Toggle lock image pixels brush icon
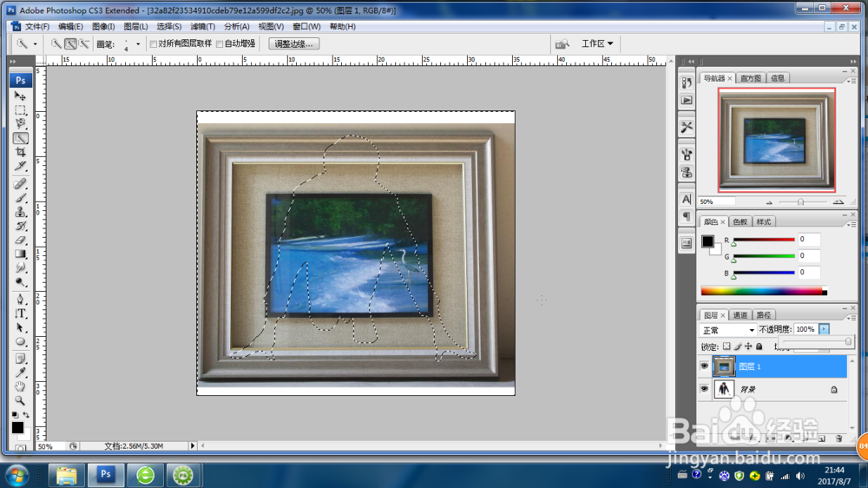The image size is (868, 488). click(x=737, y=346)
